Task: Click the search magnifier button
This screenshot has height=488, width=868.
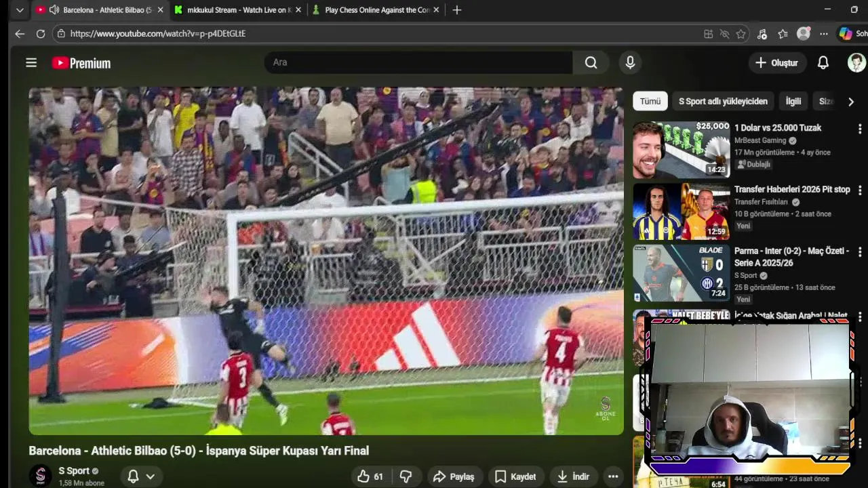Action: [591, 62]
